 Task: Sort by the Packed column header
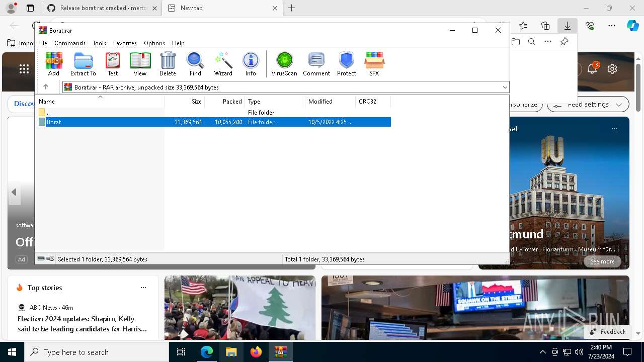point(225,102)
